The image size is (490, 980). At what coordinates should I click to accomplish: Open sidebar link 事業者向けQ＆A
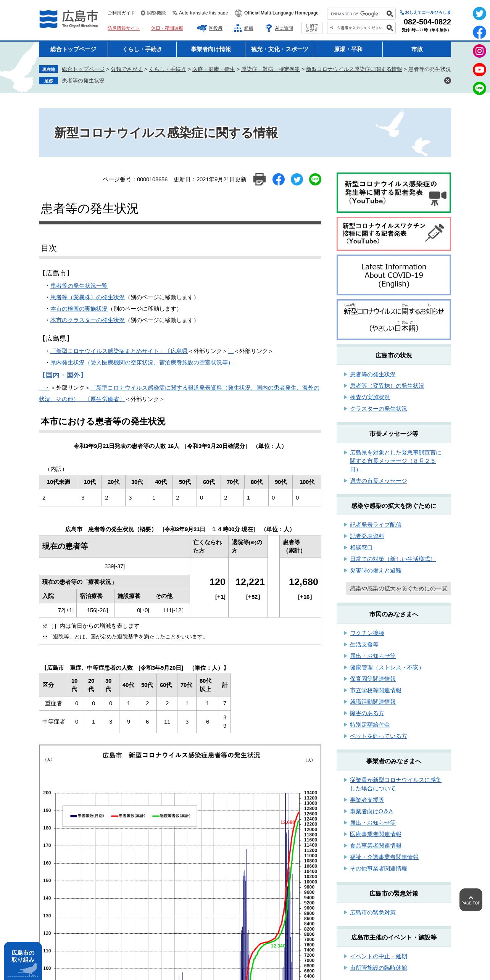click(371, 811)
